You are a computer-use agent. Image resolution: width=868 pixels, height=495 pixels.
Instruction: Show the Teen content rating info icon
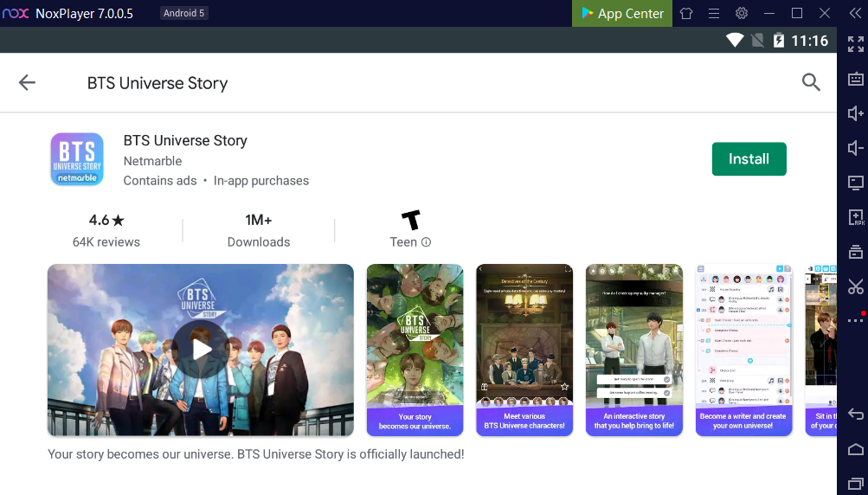[x=426, y=242]
